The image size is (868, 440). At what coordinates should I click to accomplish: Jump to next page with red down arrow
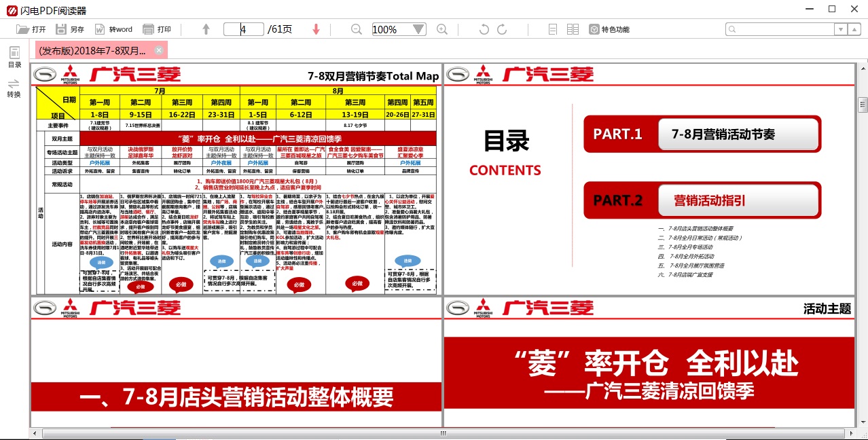pyautogui.click(x=316, y=29)
